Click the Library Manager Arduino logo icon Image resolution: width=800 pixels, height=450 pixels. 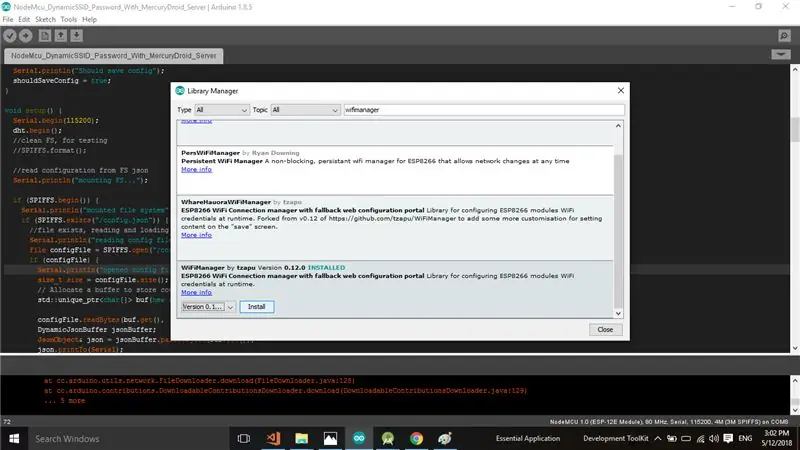coord(180,90)
